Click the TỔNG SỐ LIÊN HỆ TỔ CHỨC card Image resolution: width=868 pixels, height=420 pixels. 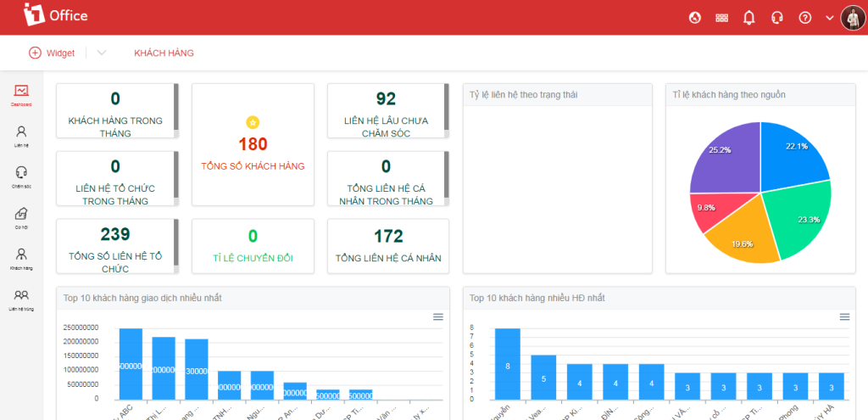(115, 246)
